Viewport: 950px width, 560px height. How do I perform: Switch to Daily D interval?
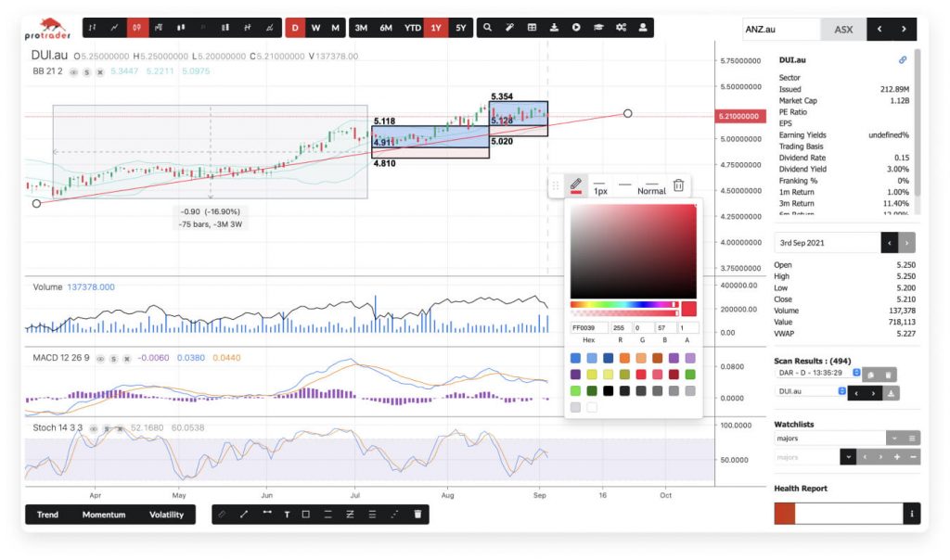pyautogui.click(x=295, y=28)
